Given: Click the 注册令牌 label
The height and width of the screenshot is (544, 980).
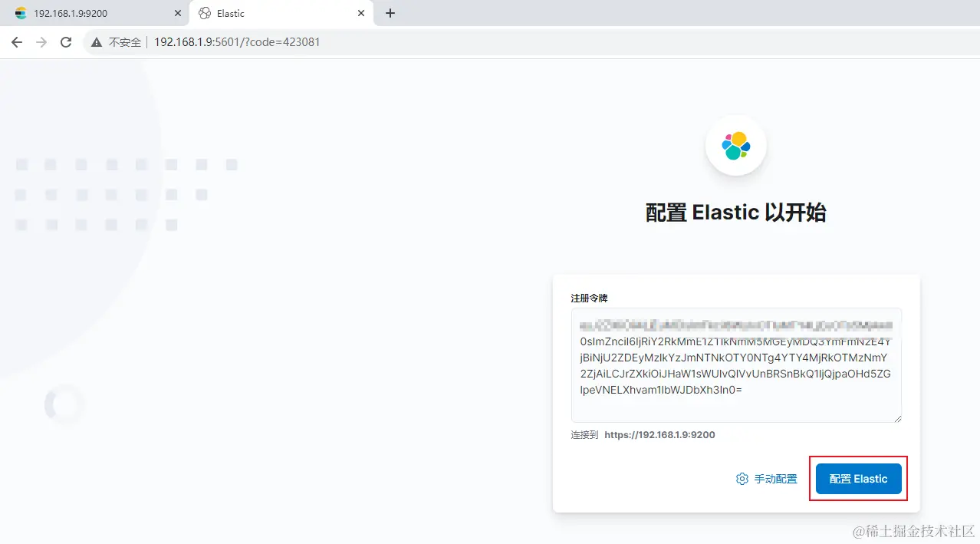Looking at the screenshot, I should pos(589,298).
